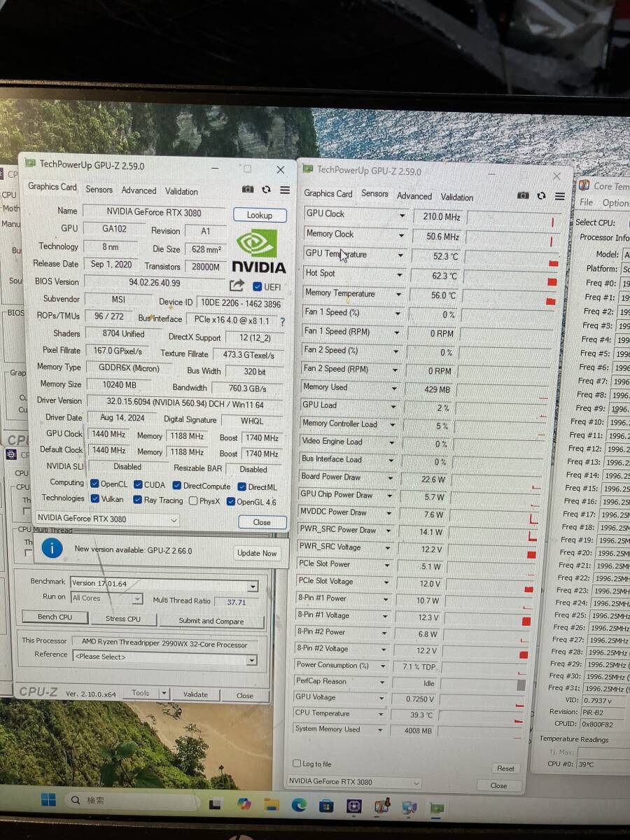Toggle the DirectML checkbox
This screenshot has height=840, width=630.
coord(241,487)
